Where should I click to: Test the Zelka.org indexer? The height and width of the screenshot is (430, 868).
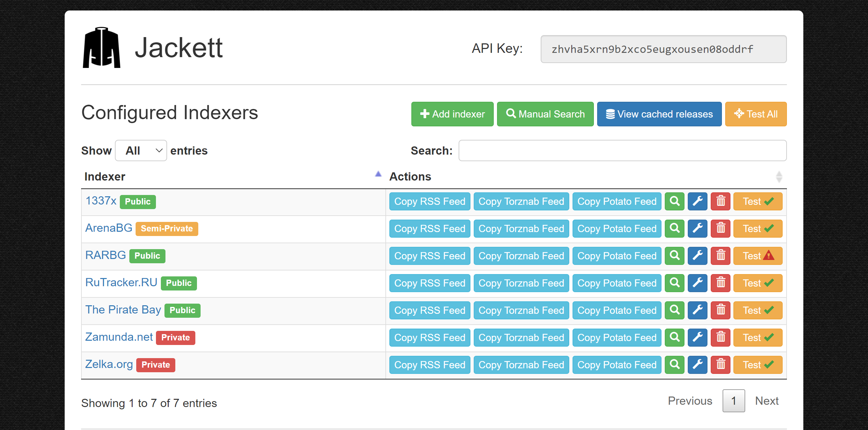tap(758, 365)
